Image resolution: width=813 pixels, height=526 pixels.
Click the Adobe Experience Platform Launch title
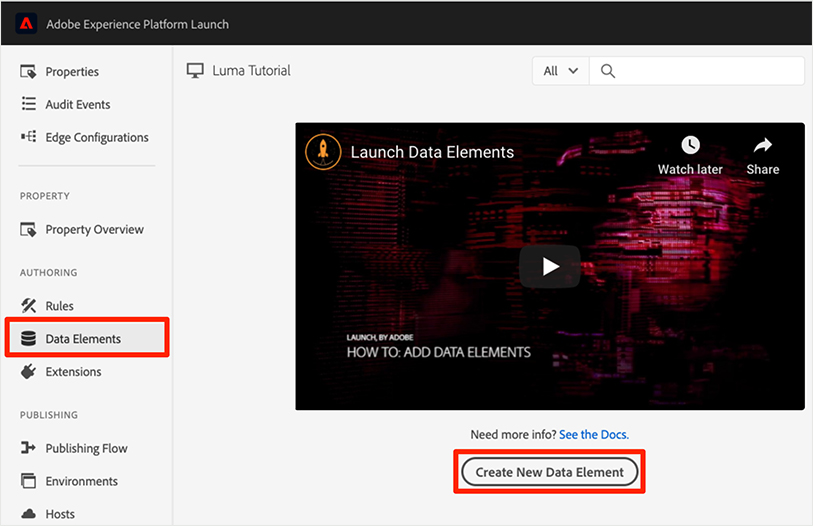pos(137,24)
